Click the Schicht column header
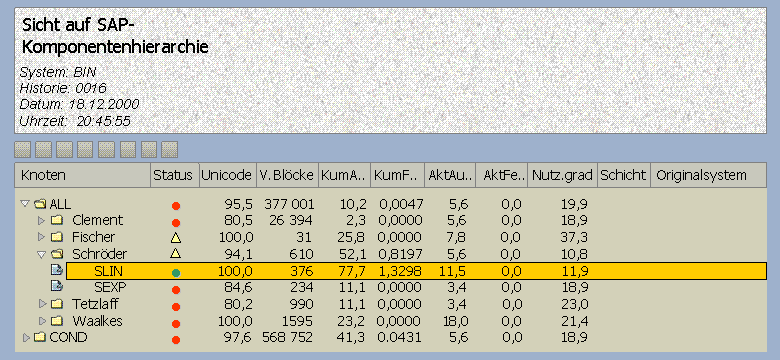780x360 pixels. [x=624, y=175]
